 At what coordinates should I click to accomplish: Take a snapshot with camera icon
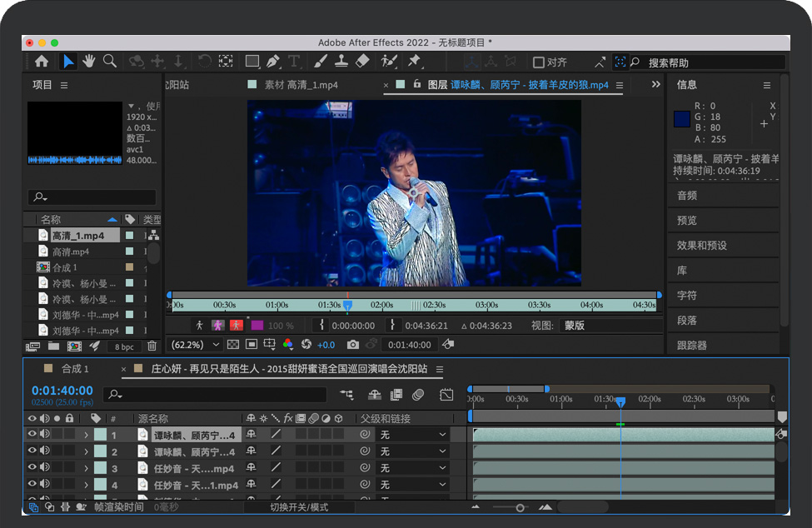pyautogui.click(x=353, y=345)
